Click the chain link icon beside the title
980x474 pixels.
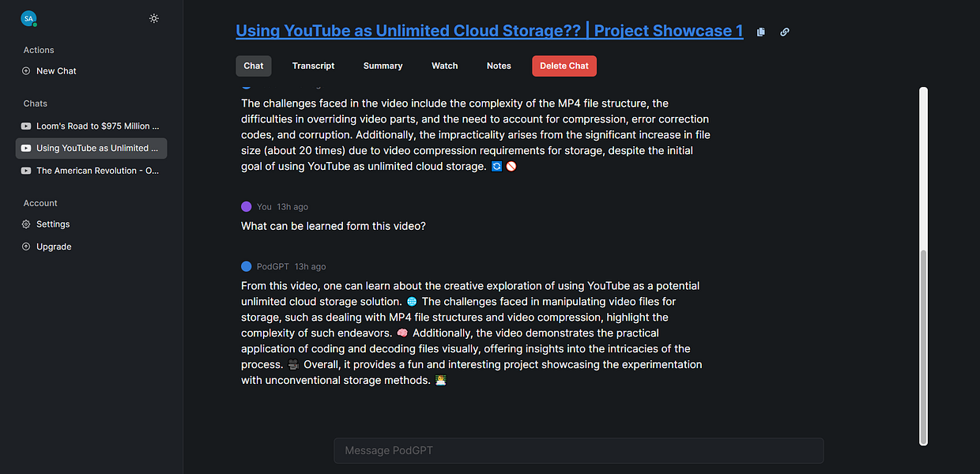coord(785,32)
